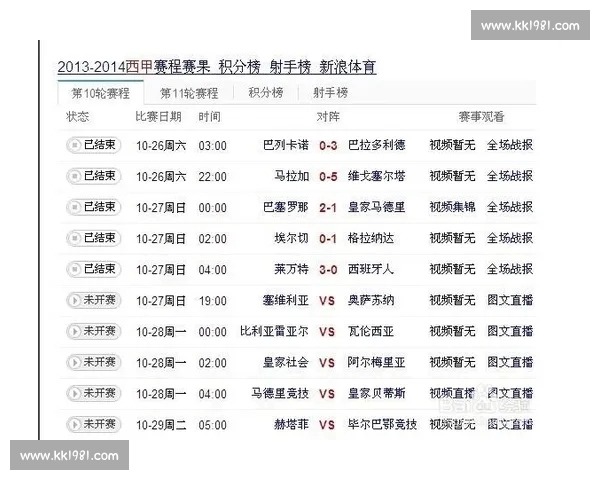The width and height of the screenshot is (600, 480).
Task: Click team name 马德里竞技
Action: [280, 393]
